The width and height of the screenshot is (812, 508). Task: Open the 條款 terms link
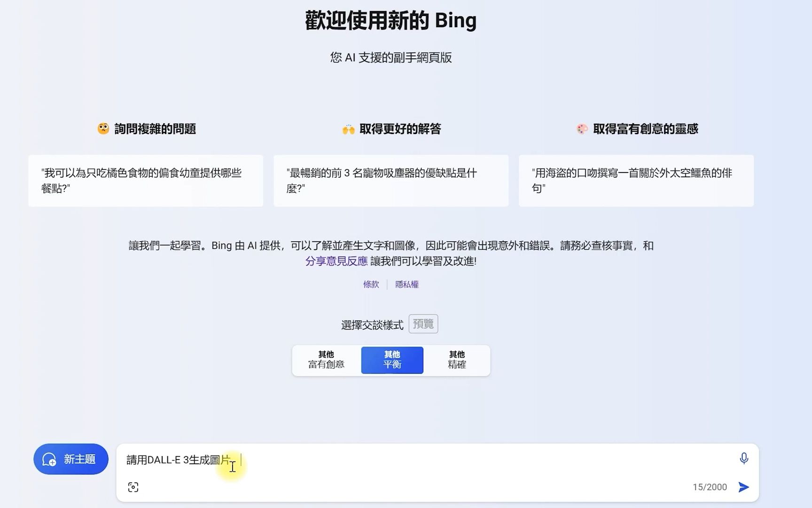coord(371,284)
